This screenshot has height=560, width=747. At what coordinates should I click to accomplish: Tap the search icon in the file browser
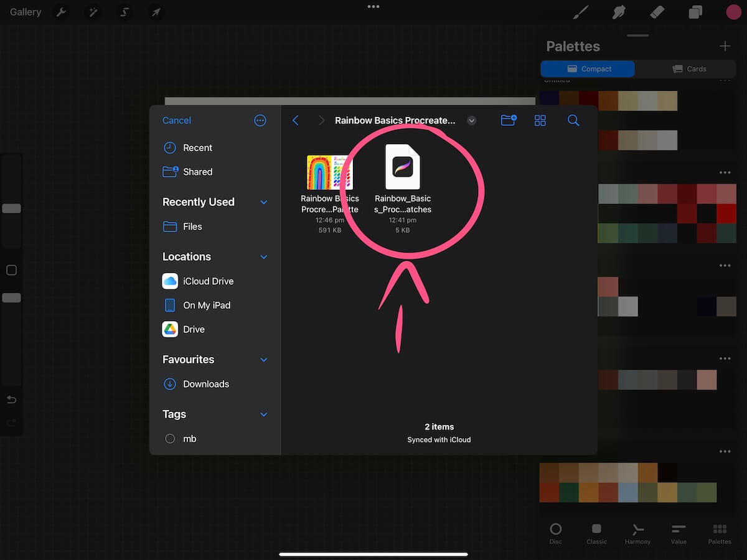tap(573, 120)
